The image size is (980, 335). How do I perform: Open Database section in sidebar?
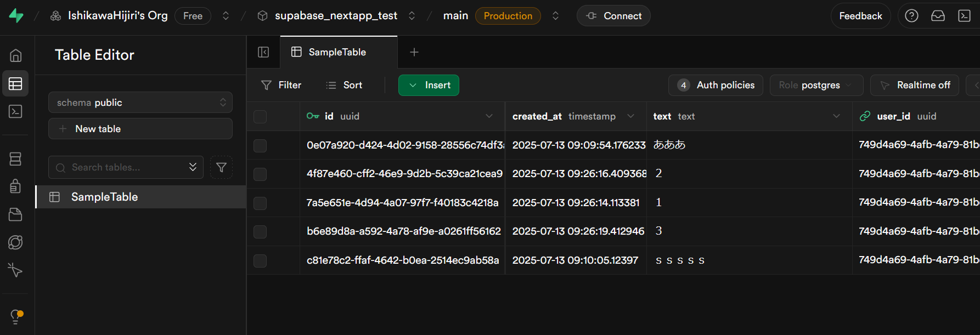(15, 158)
